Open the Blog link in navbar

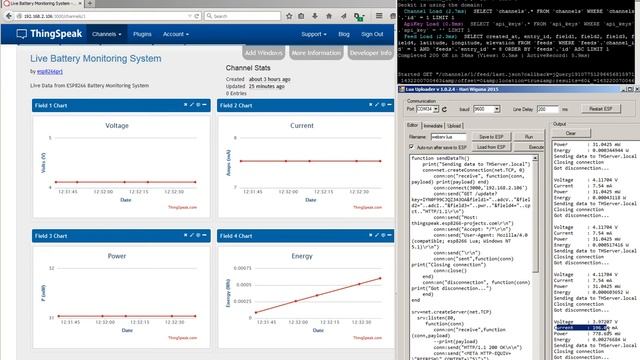344,34
